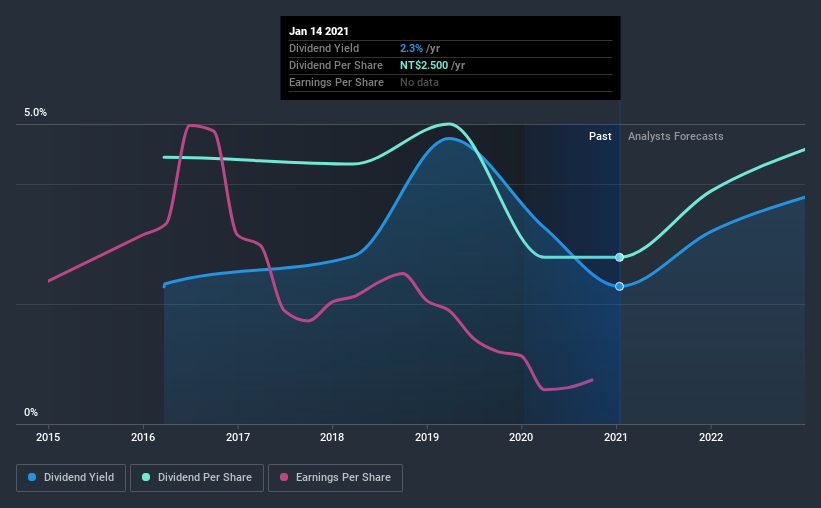Toggle the Earnings Per Share legend button
The height and width of the screenshot is (508, 821).
tap(335, 478)
